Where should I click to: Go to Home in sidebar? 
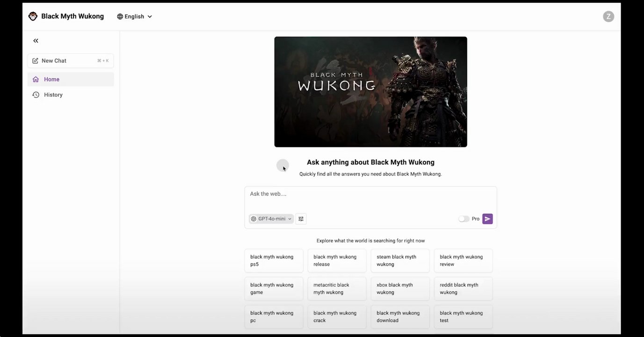71,80
